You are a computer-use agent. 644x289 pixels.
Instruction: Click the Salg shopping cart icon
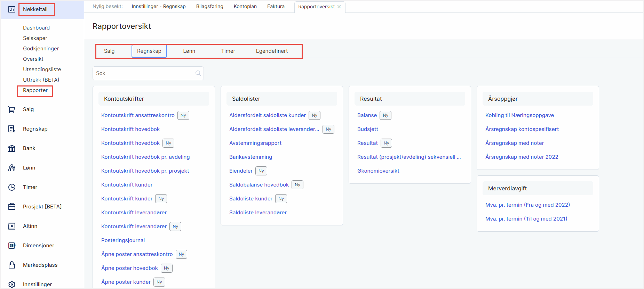12,109
